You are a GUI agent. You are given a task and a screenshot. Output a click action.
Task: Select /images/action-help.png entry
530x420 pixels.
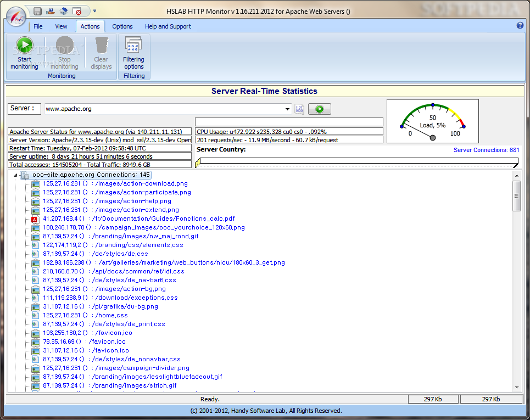pos(107,201)
